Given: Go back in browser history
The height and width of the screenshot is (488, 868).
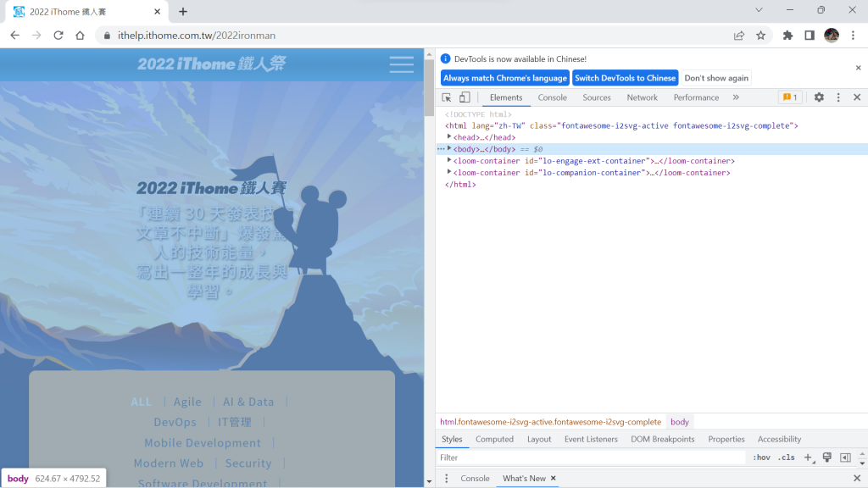Looking at the screenshot, I should coord(15,36).
